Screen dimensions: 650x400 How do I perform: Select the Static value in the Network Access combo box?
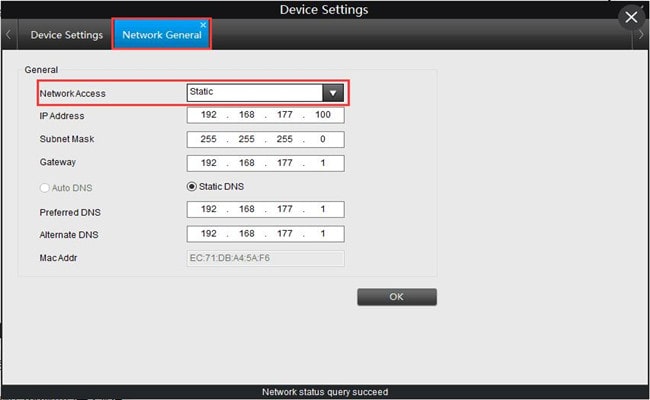(x=255, y=93)
